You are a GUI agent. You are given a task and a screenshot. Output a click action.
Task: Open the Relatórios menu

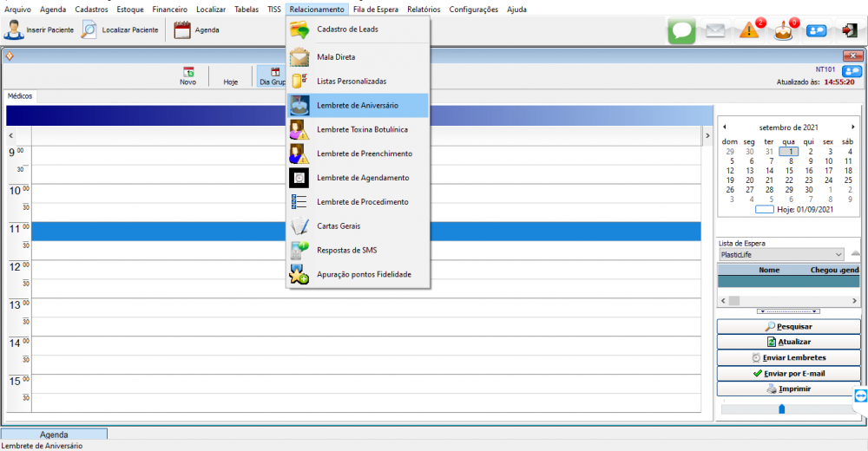coord(423,10)
